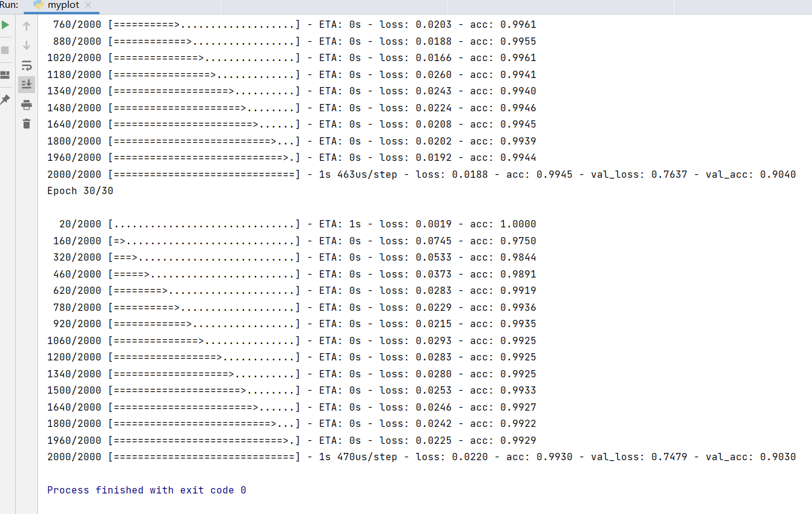Click the 'Epoch 30/30' line

(x=80, y=191)
